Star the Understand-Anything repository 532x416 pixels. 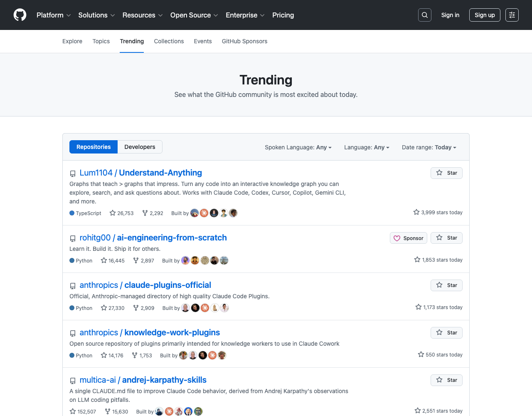(446, 173)
